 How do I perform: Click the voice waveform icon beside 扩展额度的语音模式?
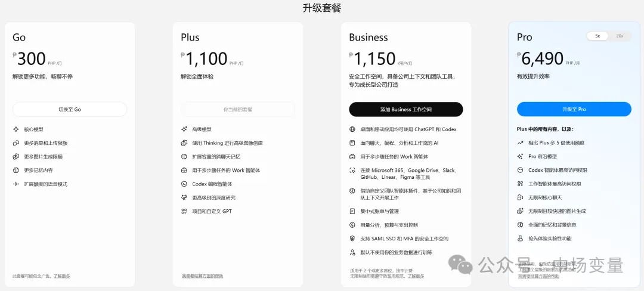click(16, 184)
